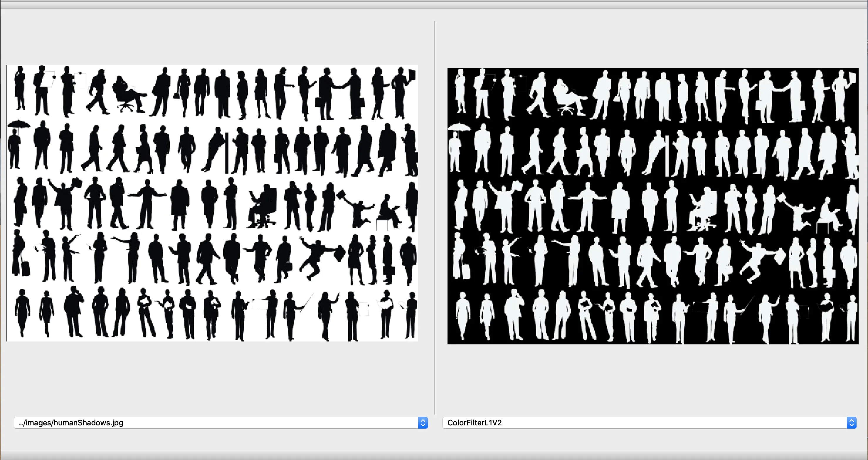Click the stepper beside the image path dropdown
This screenshot has height=460, width=868.
coord(423,423)
